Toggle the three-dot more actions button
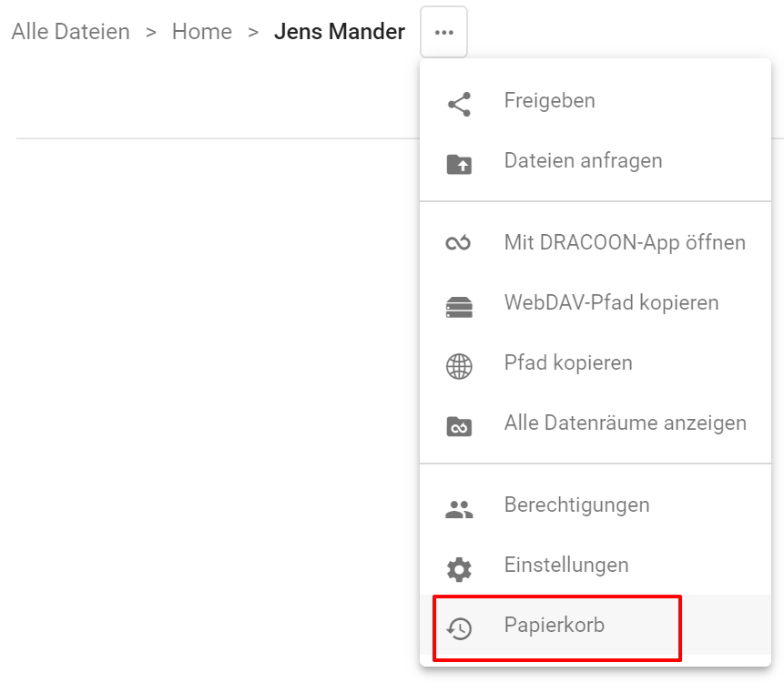This screenshot has height=683, width=784. pyautogui.click(x=444, y=32)
